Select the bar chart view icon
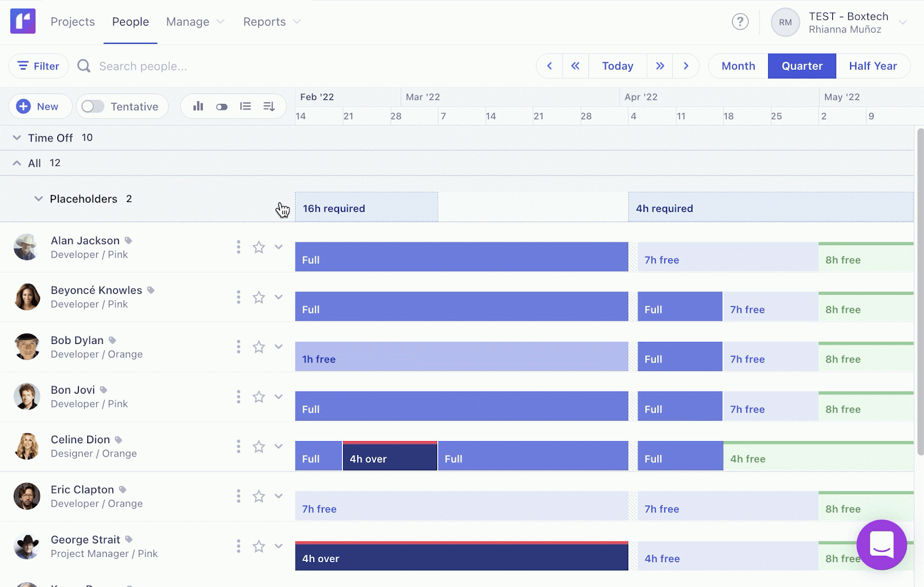 pos(198,106)
